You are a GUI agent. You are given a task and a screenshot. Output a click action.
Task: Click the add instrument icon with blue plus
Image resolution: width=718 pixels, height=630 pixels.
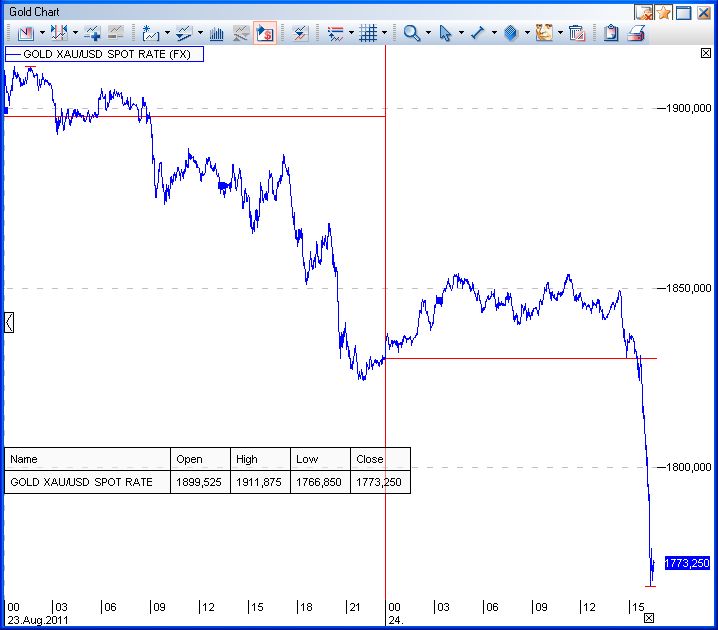(92, 33)
